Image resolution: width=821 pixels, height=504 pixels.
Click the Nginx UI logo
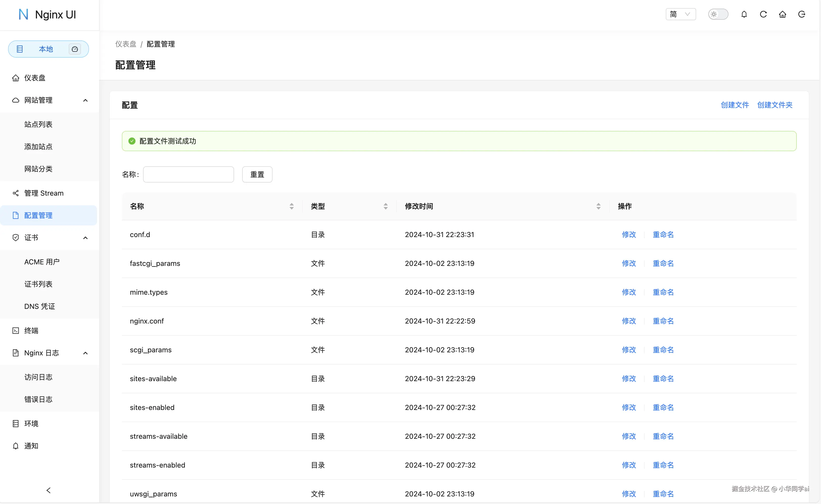[x=47, y=15]
